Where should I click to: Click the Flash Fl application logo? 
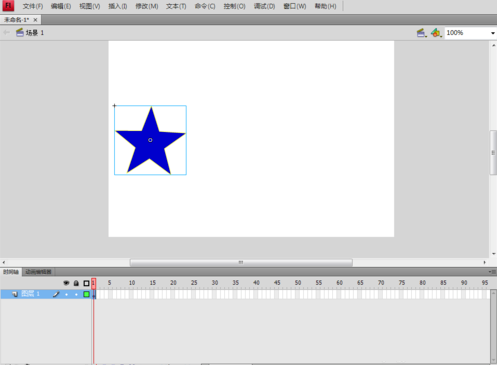pos(8,6)
